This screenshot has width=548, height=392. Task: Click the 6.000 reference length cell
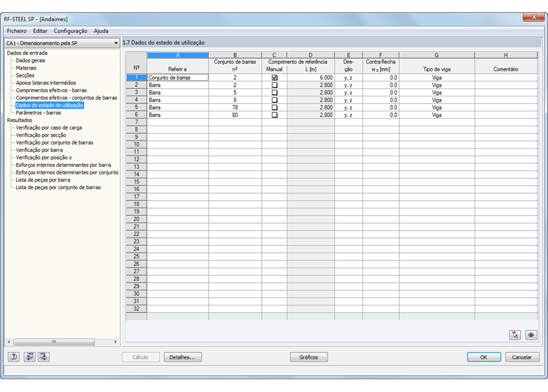[311, 78]
